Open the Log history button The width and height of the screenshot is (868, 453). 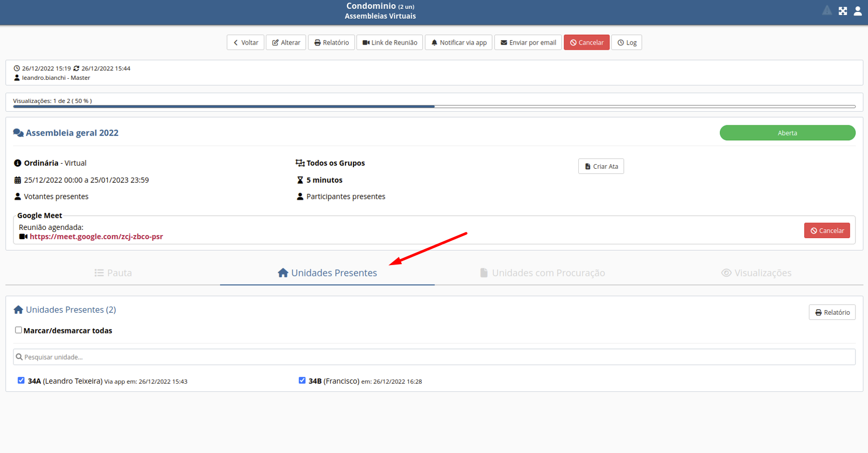(x=627, y=42)
